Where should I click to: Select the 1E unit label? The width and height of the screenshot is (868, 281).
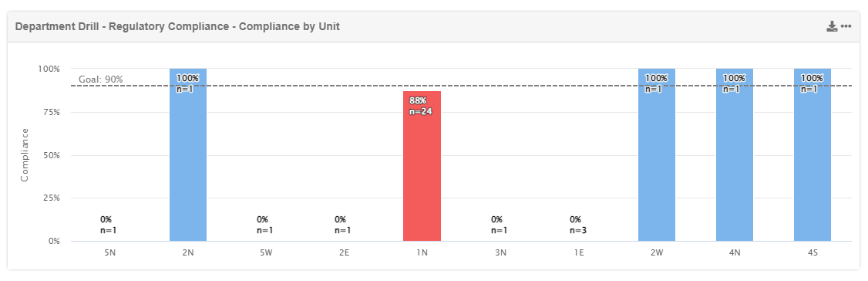coord(578,252)
